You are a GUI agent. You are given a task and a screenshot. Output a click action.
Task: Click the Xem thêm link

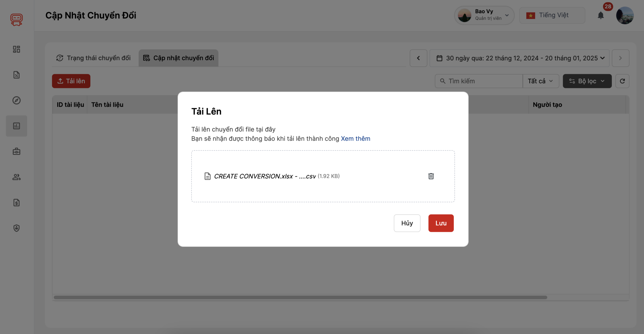[x=355, y=138]
